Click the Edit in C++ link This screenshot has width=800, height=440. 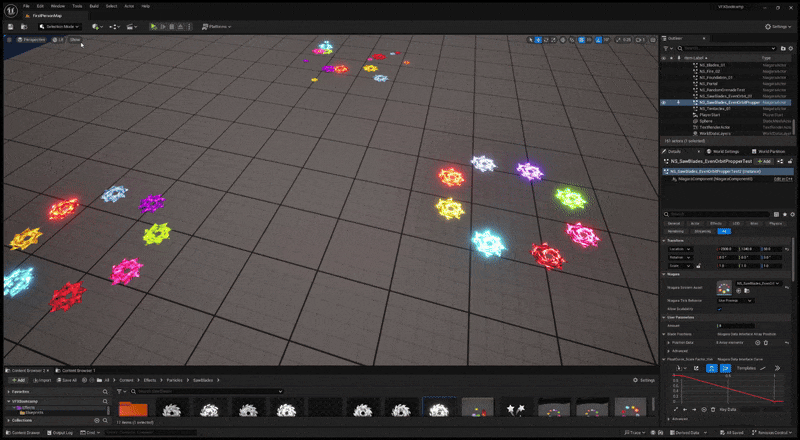(783, 179)
